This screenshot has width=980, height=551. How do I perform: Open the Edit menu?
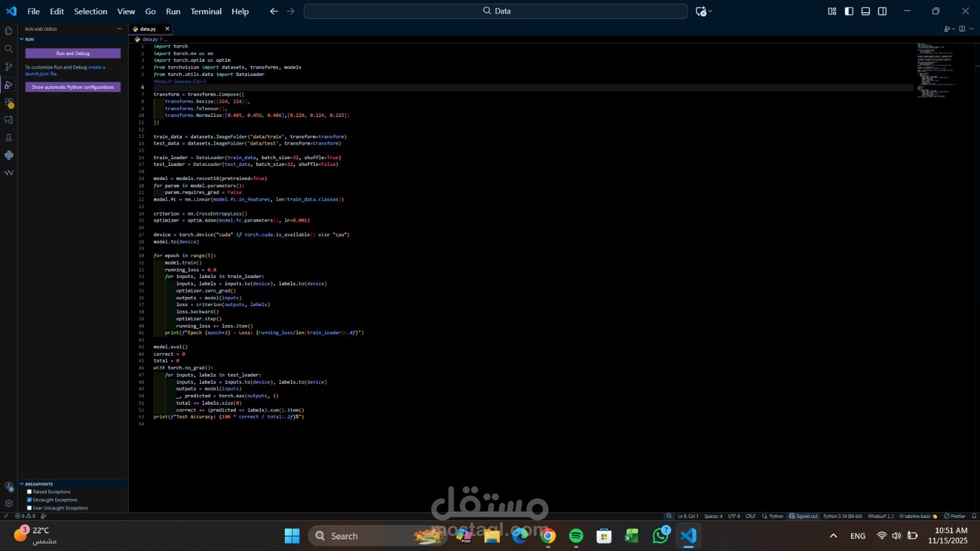[57, 11]
